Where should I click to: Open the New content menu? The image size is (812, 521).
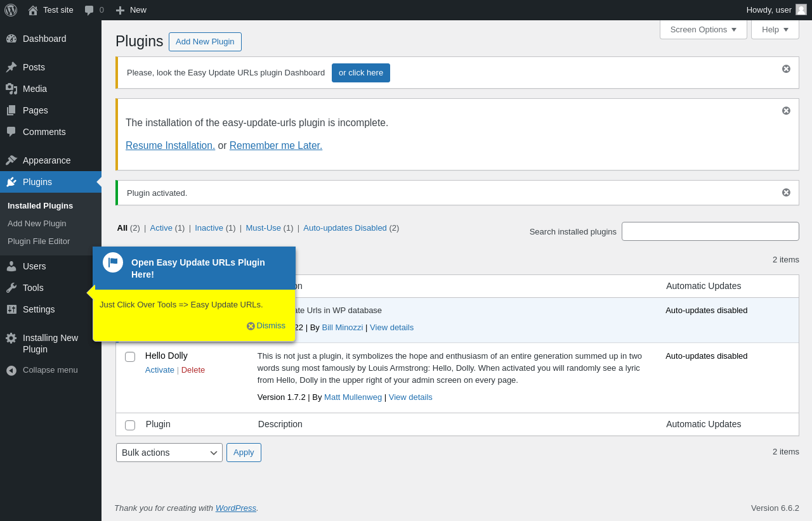[131, 10]
